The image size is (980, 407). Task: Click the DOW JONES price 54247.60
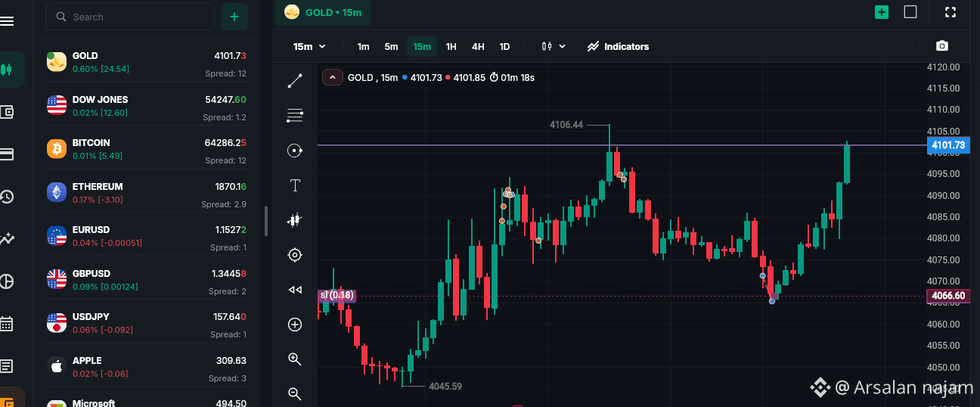(225, 99)
